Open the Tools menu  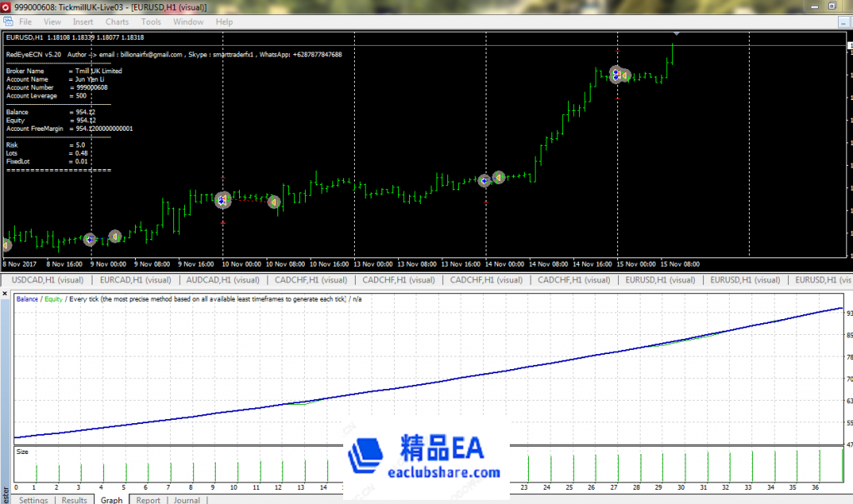151,22
